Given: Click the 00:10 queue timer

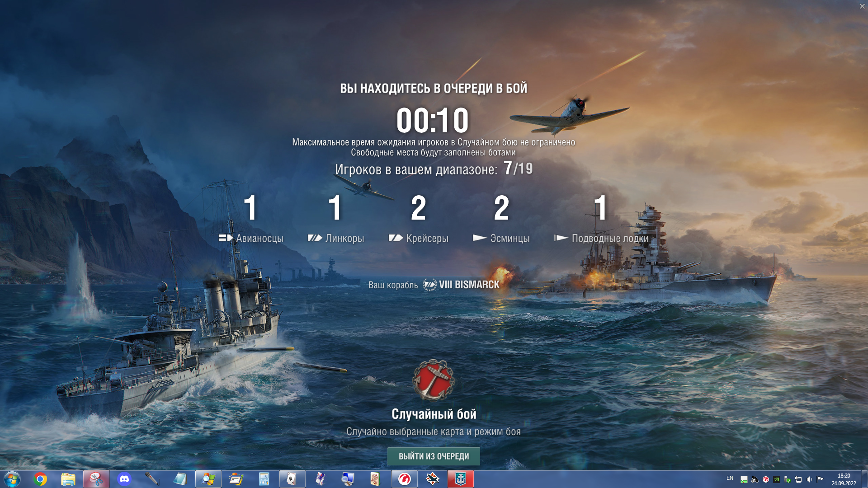Looking at the screenshot, I should point(433,120).
